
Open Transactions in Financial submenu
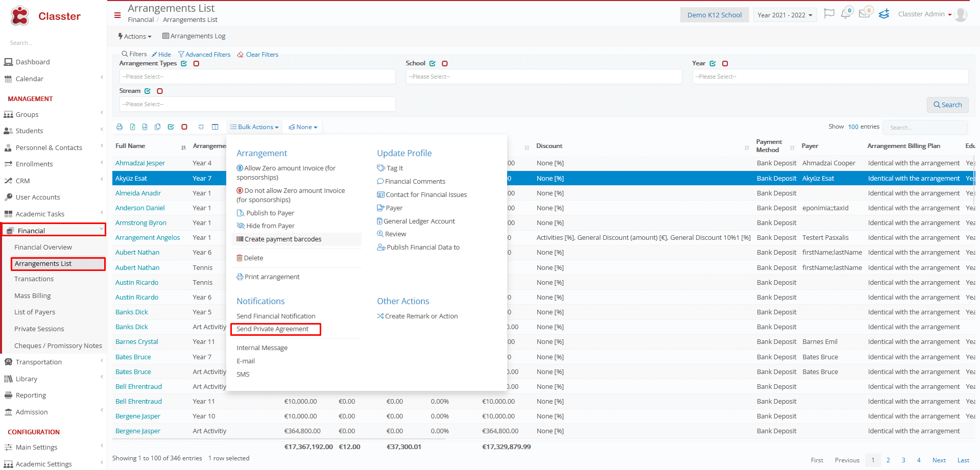[34, 279]
